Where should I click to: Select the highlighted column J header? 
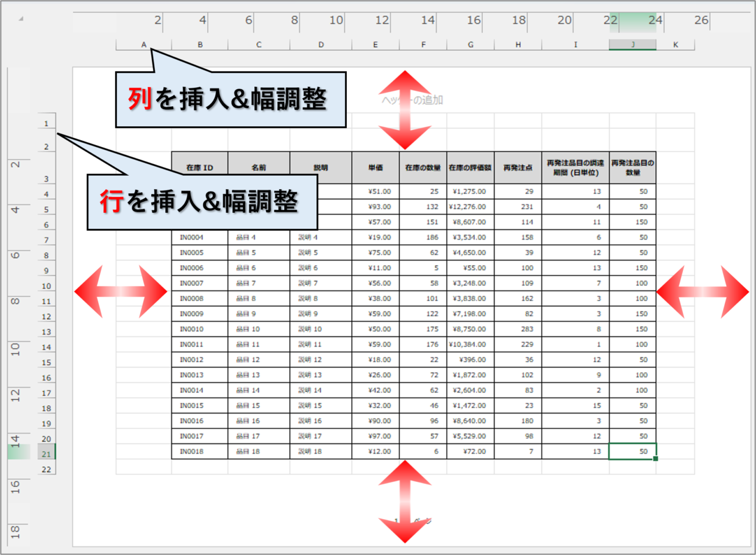tap(633, 45)
